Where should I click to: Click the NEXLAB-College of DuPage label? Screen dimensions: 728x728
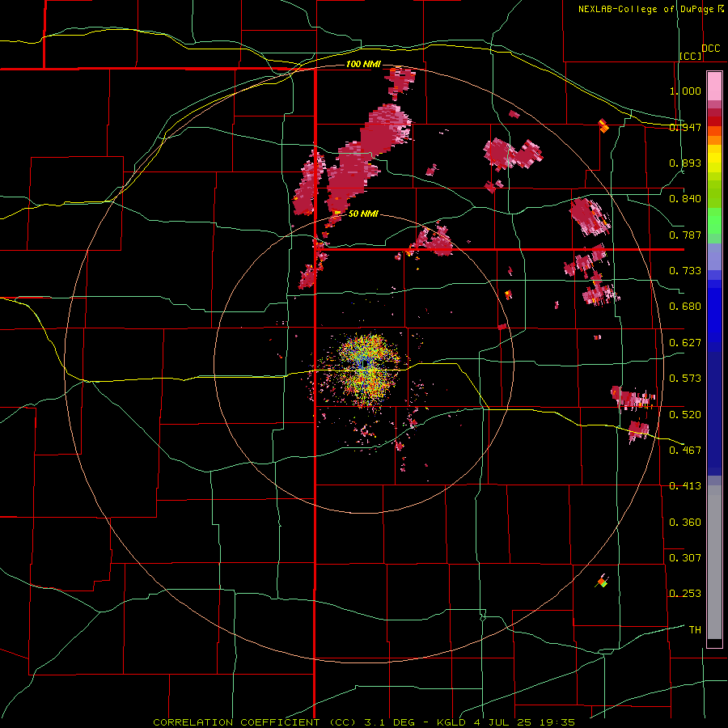(x=647, y=9)
